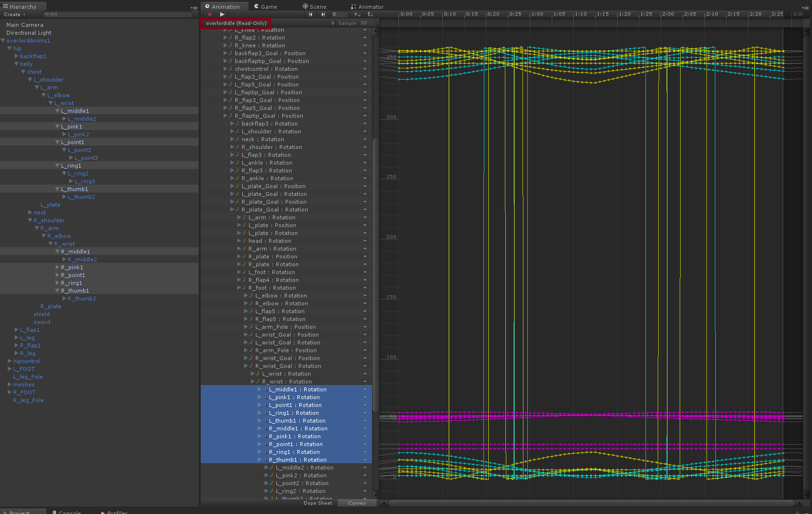Open the Hierarchy panel options menu

point(194,7)
